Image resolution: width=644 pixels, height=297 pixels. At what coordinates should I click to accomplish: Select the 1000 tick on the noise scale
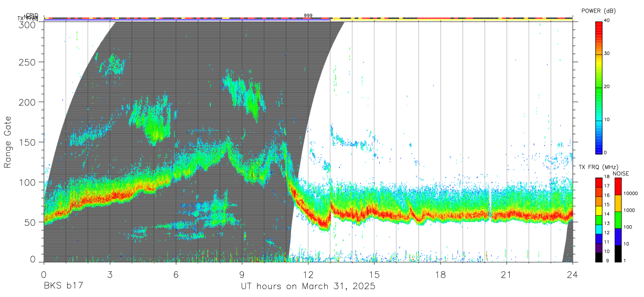[630, 211]
